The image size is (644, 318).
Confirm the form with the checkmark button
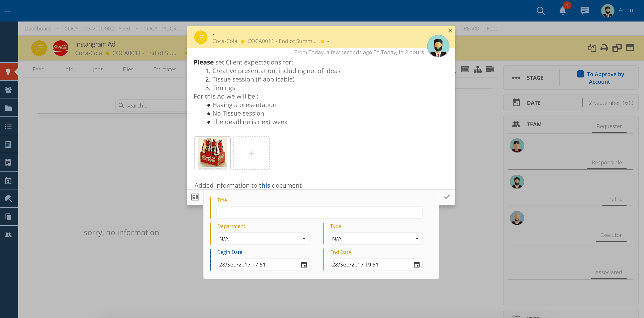[x=447, y=197]
